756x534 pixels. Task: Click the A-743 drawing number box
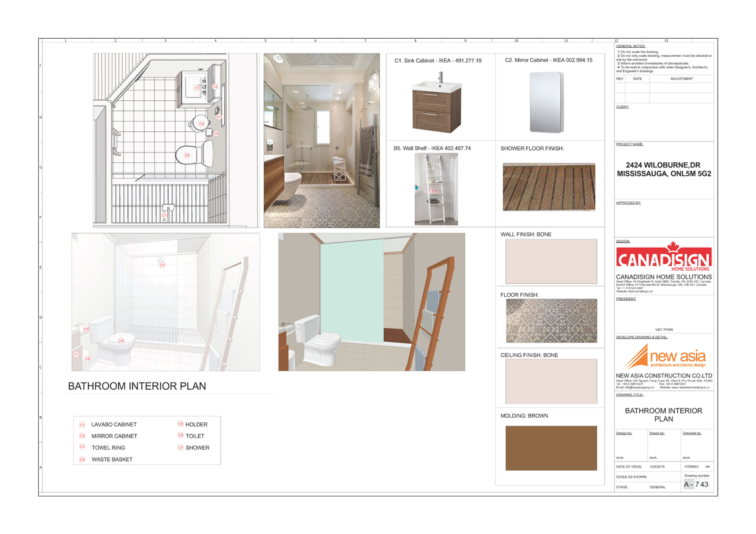[x=696, y=484]
